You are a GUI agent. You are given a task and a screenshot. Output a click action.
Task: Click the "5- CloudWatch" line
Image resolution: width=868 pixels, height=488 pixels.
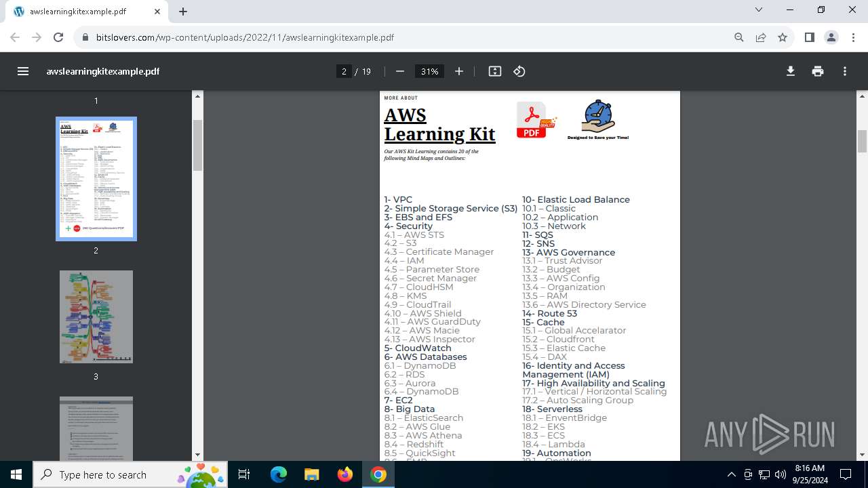418,348
